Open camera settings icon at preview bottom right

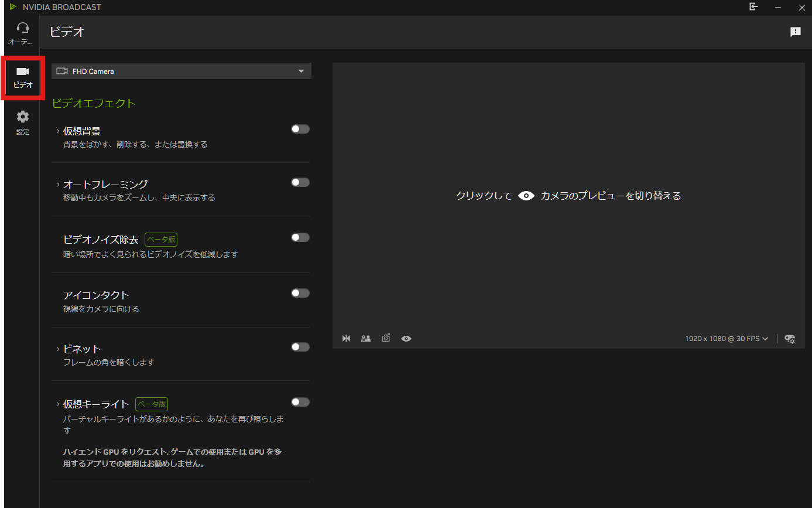(790, 339)
